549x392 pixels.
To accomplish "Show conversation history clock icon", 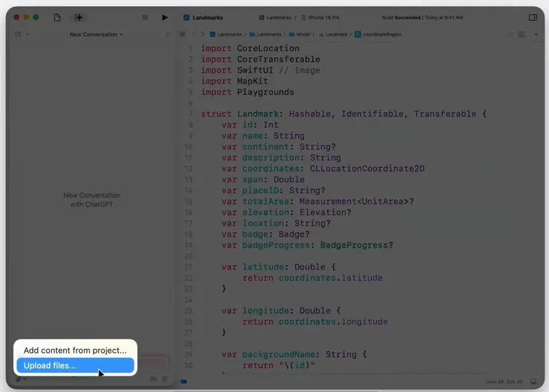I will (x=168, y=34).
